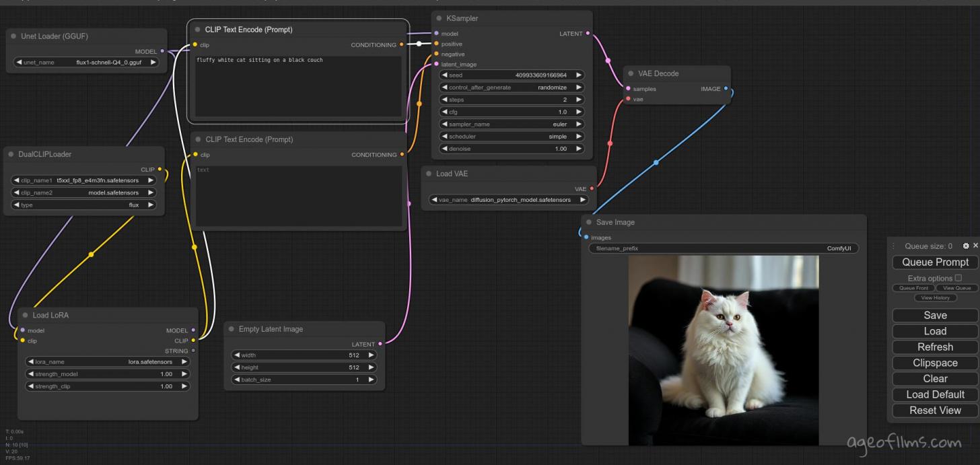Screen dimensions: 980x465
Task: Click the Load LoRA STRING output socket
Action: [x=193, y=351]
